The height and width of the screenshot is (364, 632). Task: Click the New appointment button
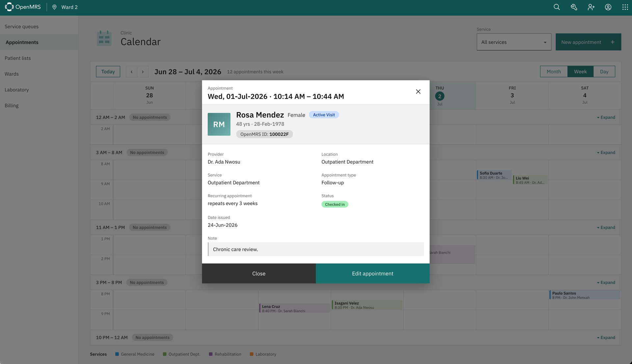588,42
